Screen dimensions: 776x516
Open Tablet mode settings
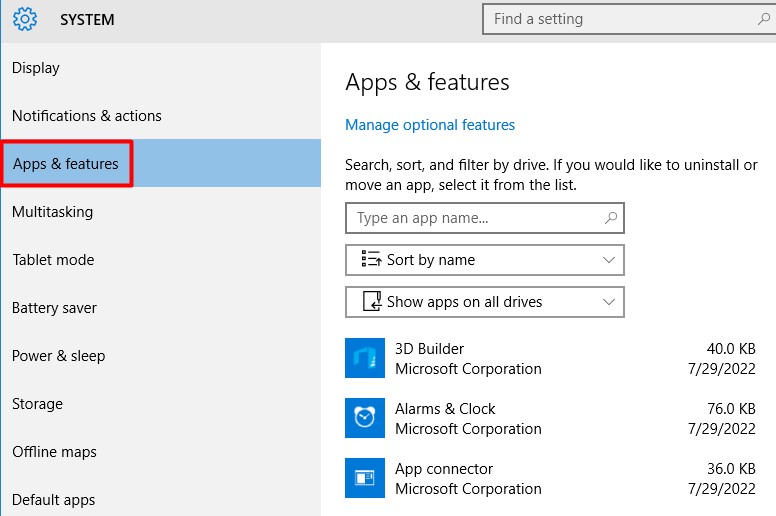53,260
